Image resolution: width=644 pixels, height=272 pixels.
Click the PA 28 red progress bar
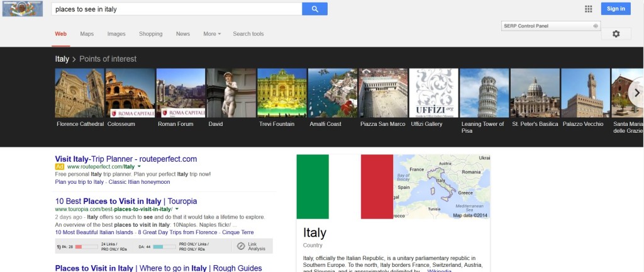coord(86,247)
